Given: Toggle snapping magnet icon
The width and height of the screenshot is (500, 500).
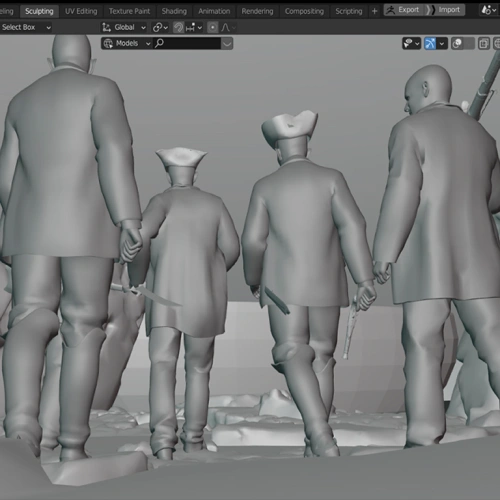Looking at the screenshot, I should click(178, 27).
